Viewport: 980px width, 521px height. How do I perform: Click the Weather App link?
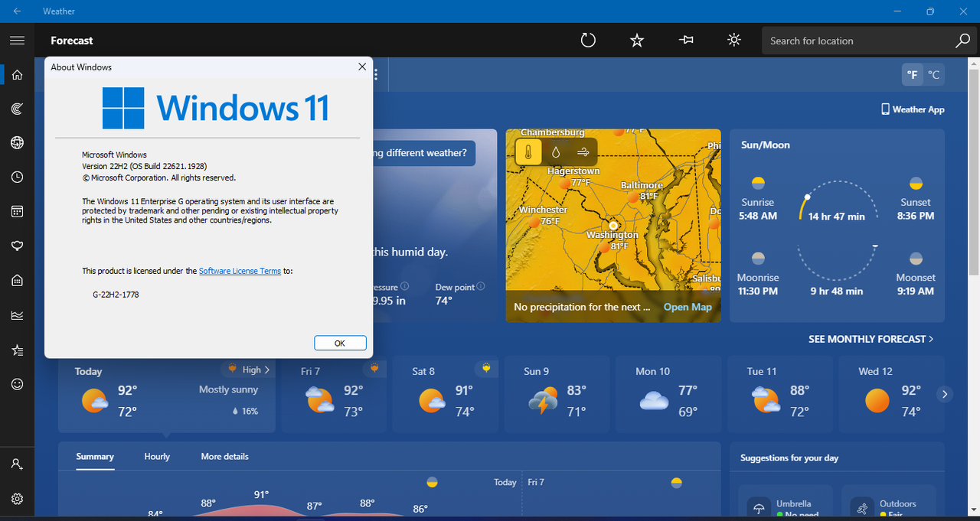[913, 109]
